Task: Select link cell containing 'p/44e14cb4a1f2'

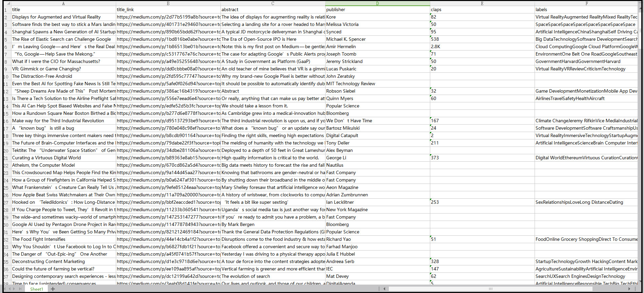Action: (x=168, y=239)
